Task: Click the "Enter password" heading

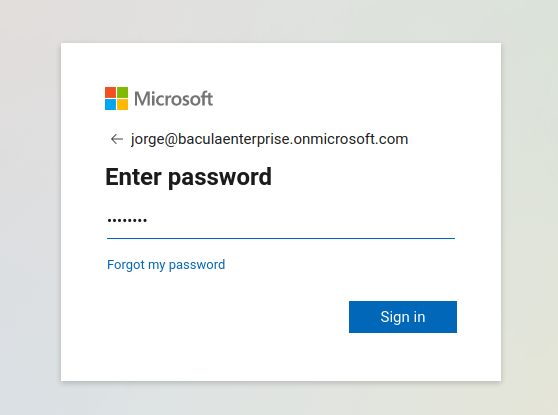Action: (x=189, y=177)
